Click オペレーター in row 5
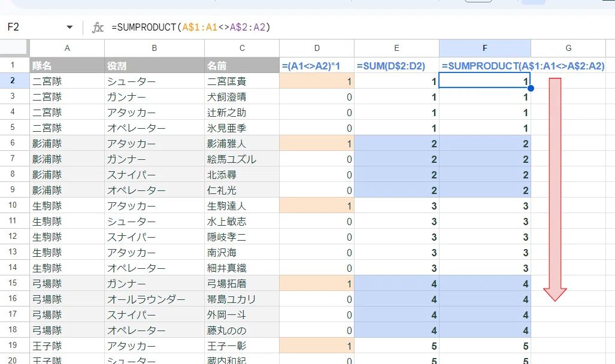This screenshot has height=364, width=615. [154, 128]
